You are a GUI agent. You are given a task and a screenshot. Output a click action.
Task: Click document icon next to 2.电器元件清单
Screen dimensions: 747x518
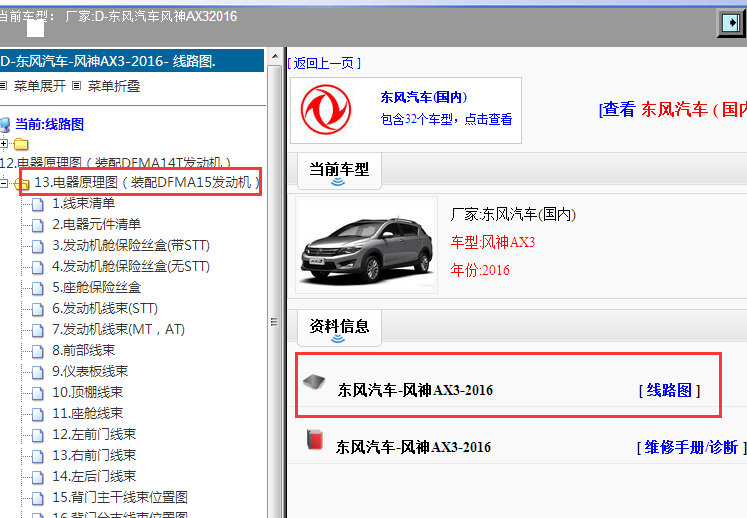click(x=38, y=225)
